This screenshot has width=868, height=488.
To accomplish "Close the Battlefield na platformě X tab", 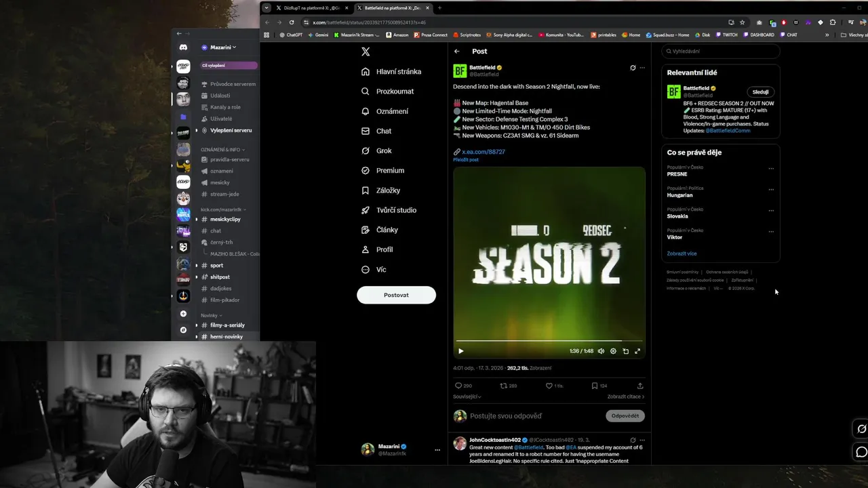I will [x=427, y=8].
